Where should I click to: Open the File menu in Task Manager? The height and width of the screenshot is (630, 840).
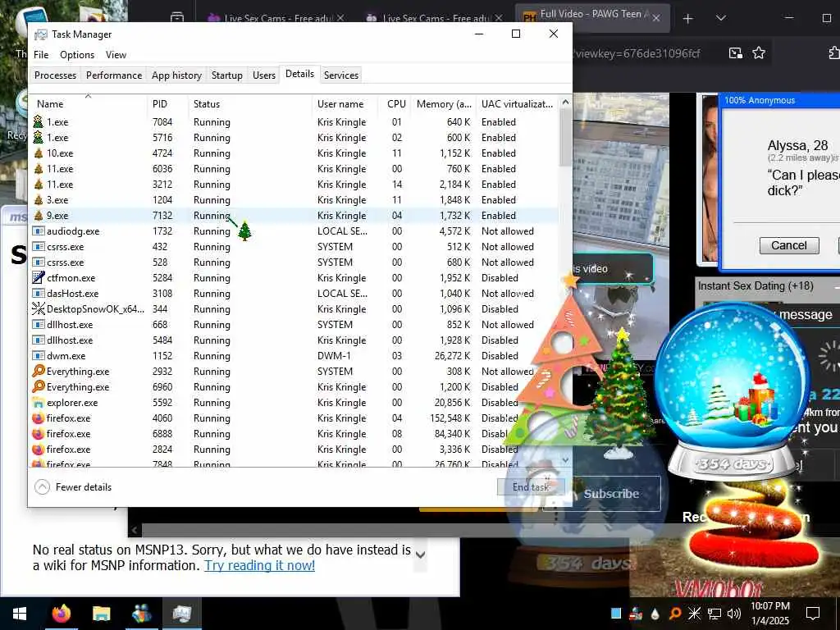coord(41,55)
